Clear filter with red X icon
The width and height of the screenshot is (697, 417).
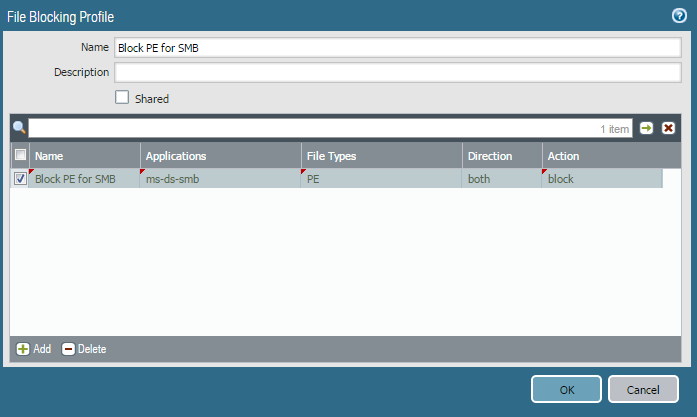tap(668, 128)
